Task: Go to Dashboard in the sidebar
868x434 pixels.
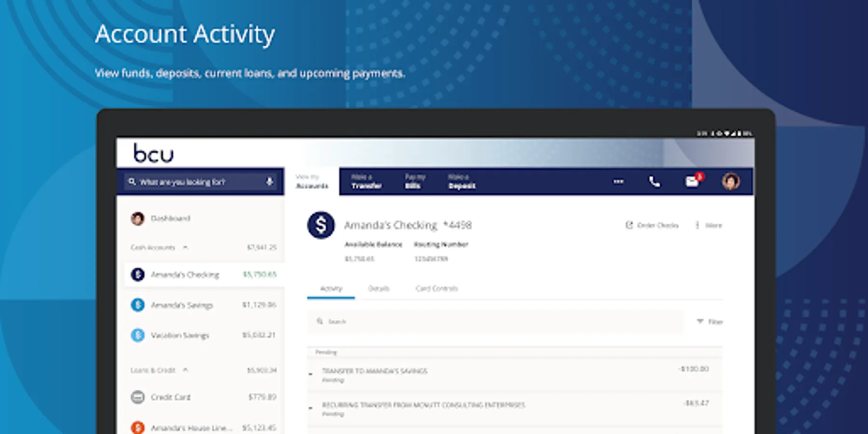Action: point(170,218)
